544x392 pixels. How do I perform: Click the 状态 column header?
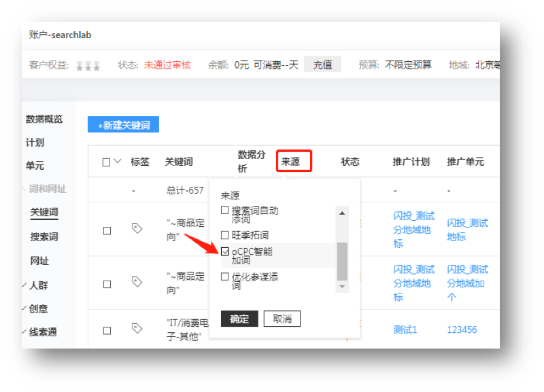[350, 162]
